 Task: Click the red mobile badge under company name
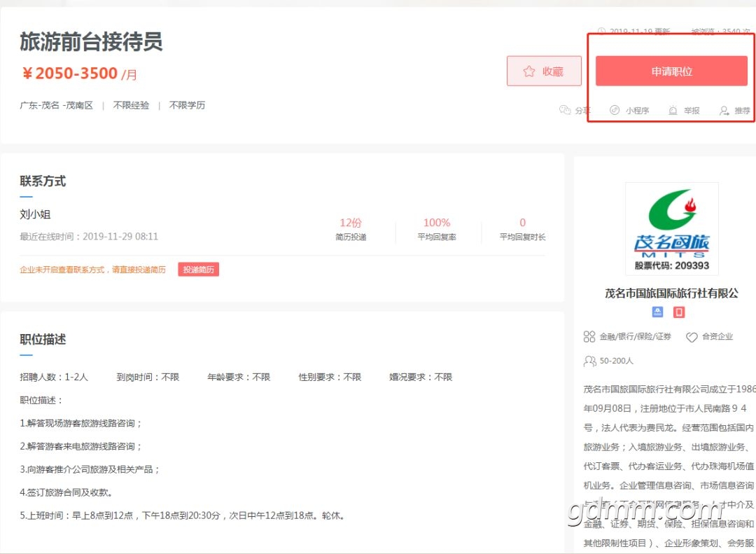(679, 312)
